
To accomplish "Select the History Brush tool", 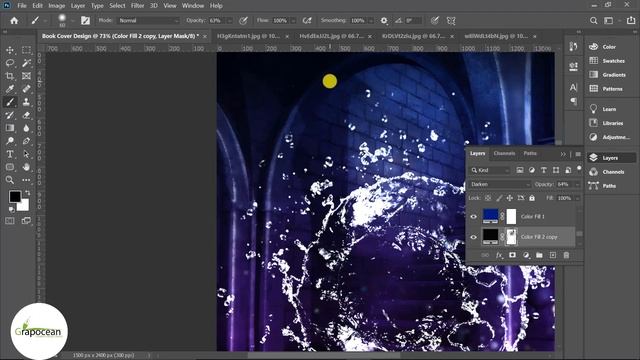I will (x=10, y=115).
